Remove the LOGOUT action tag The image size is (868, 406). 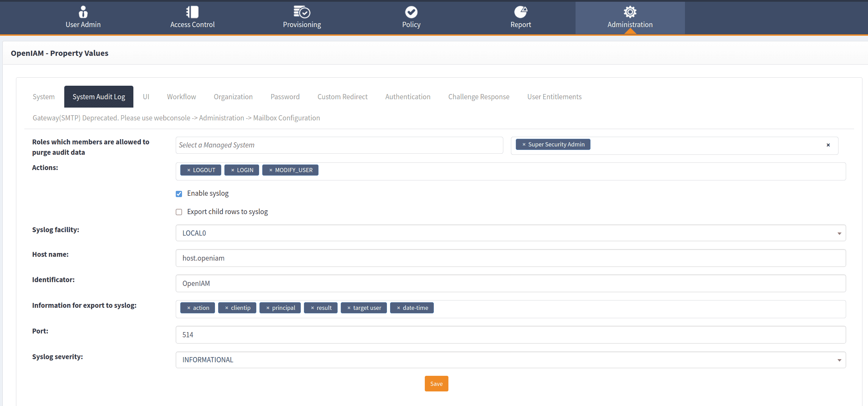pyautogui.click(x=189, y=170)
